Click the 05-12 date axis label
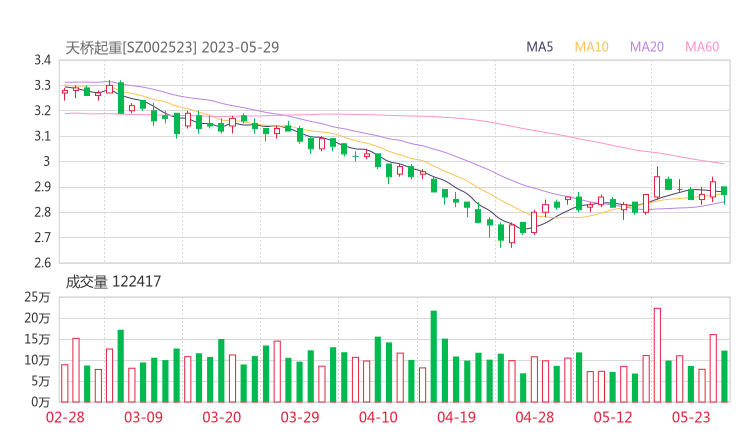Image resolution: width=740 pixels, height=440 pixels. 613,417
